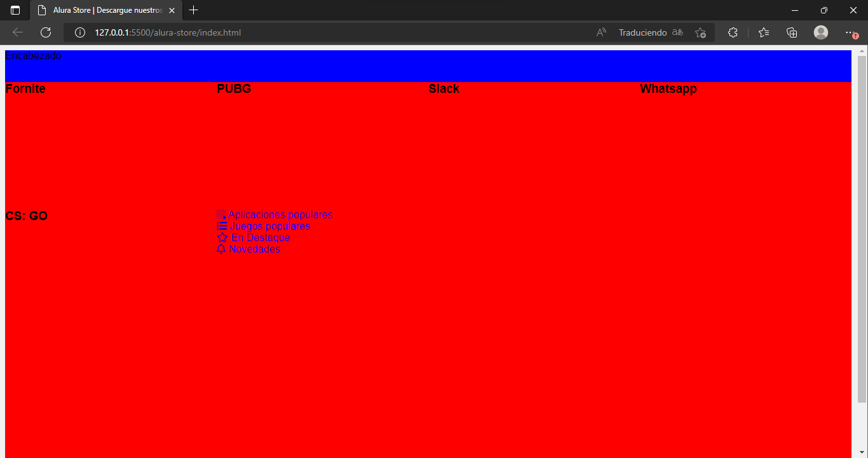
Task: Select the Fornite heading
Action: 25,89
